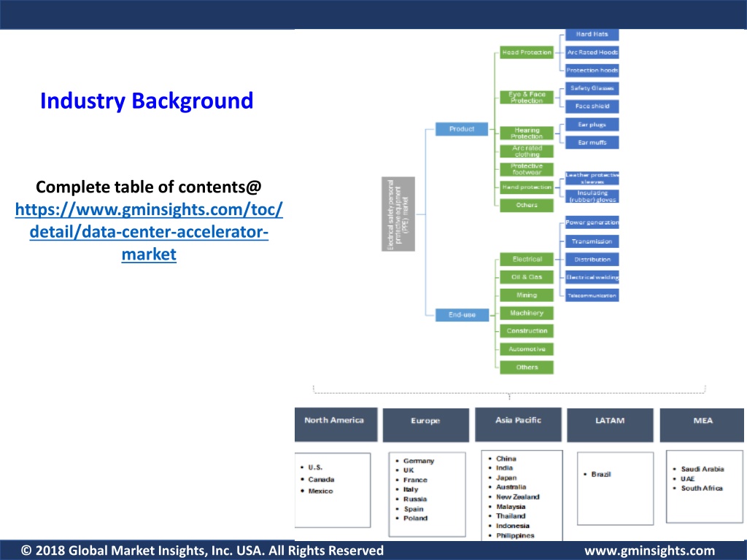
Task: Click New Zealand in the Asia Pacific list
Action: 518,497
